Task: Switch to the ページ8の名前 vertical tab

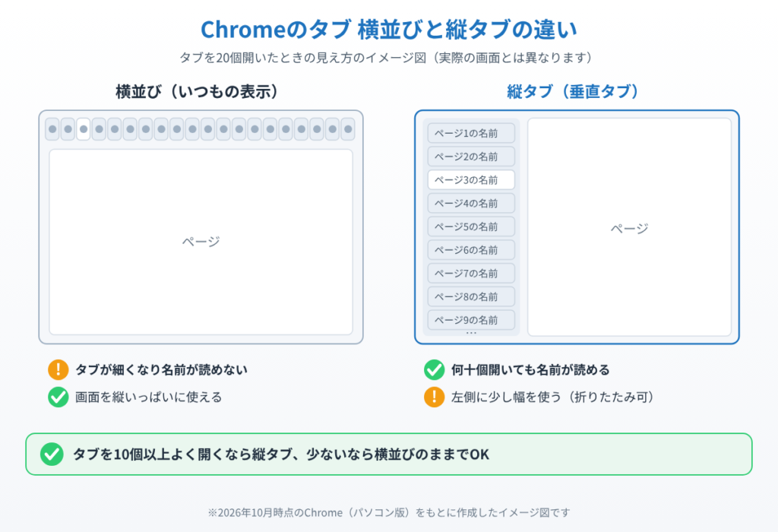Action: tap(471, 296)
